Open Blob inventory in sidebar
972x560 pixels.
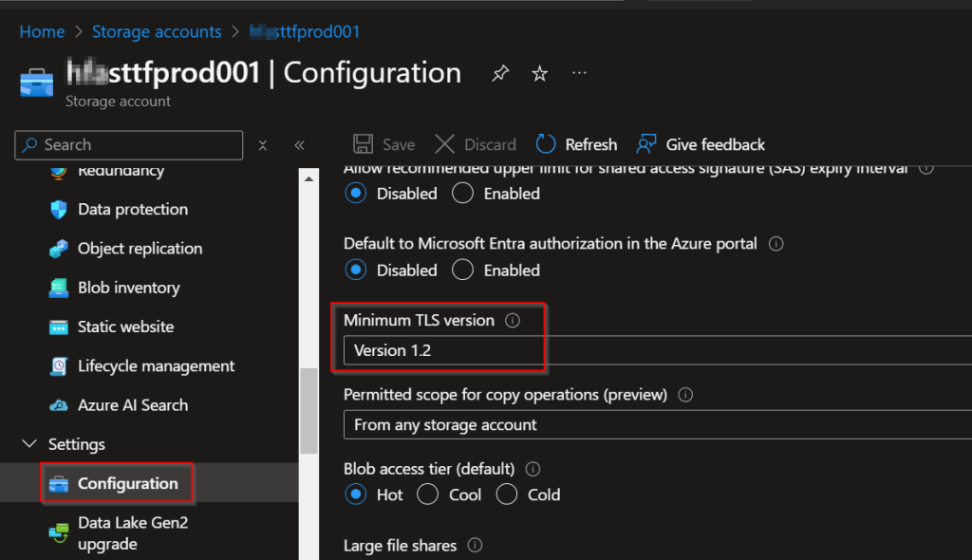129,288
